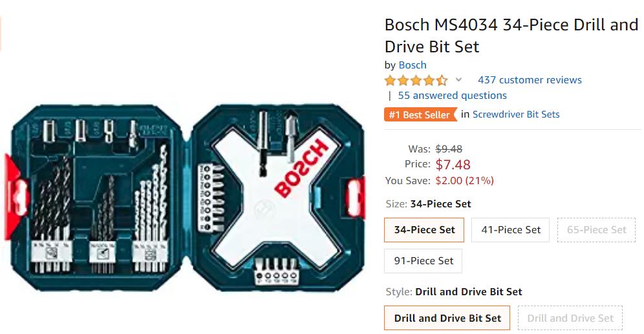Visit the Bosch brand link
Viewport: 644px width, 334px height.
(413, 65)
